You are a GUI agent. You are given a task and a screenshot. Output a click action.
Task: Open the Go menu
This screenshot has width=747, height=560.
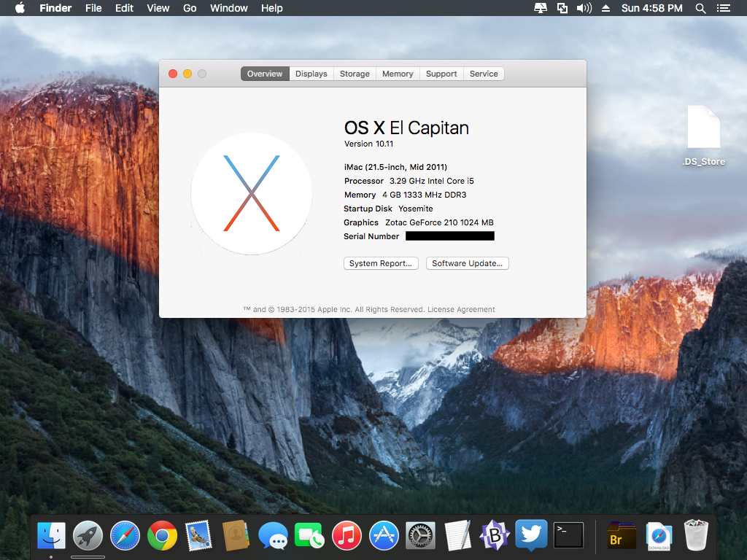190,8
